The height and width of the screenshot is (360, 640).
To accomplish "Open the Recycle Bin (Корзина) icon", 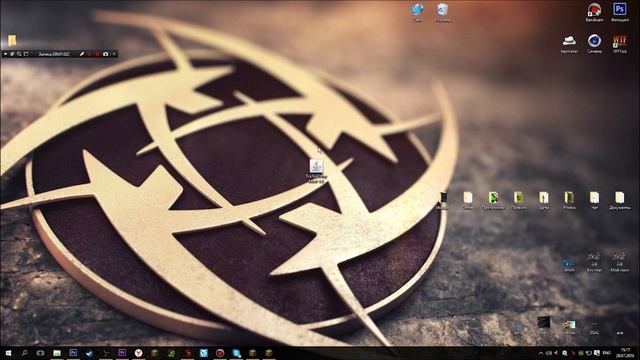I will click(442, 11).
